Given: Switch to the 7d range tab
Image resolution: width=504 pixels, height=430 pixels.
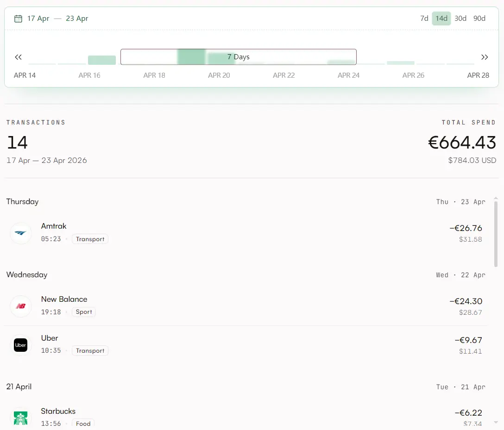Looking at the screenshot, I should coord(423,18).
